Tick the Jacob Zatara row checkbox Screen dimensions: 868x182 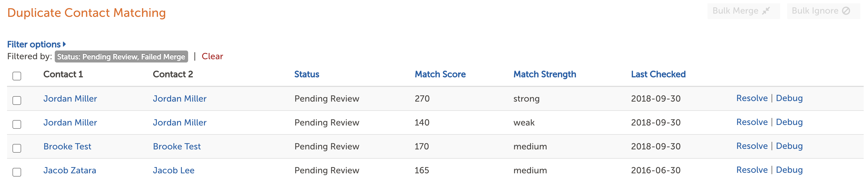point(17,172)
